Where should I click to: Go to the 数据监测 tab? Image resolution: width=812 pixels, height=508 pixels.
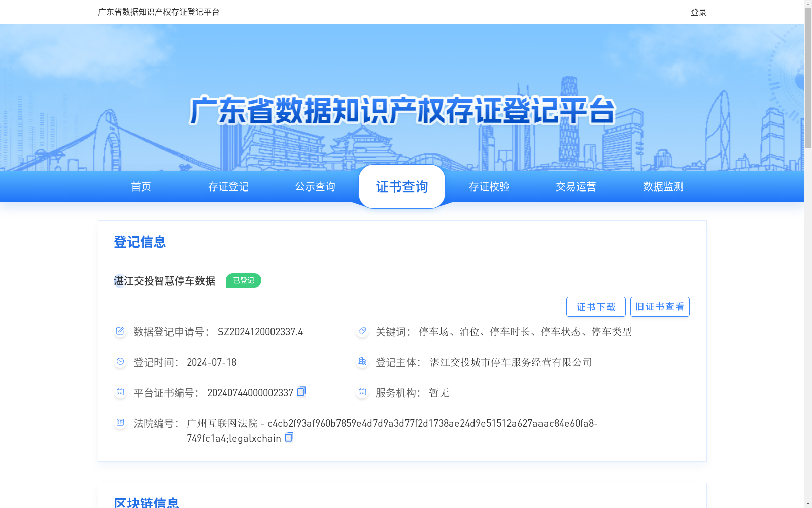point(663,186)
